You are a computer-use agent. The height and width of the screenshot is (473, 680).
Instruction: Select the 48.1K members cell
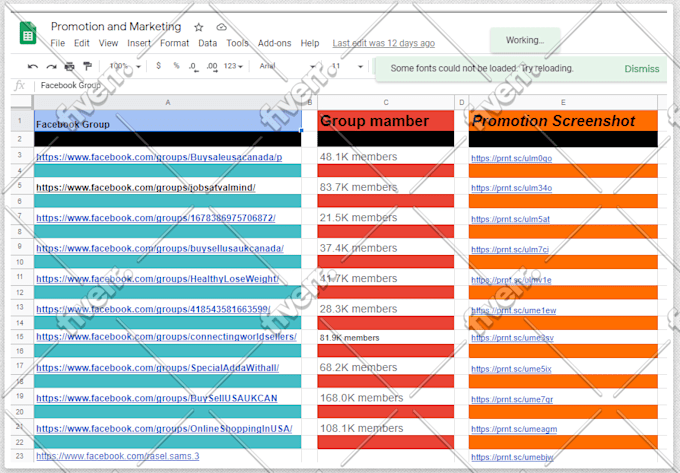point(386,157)
